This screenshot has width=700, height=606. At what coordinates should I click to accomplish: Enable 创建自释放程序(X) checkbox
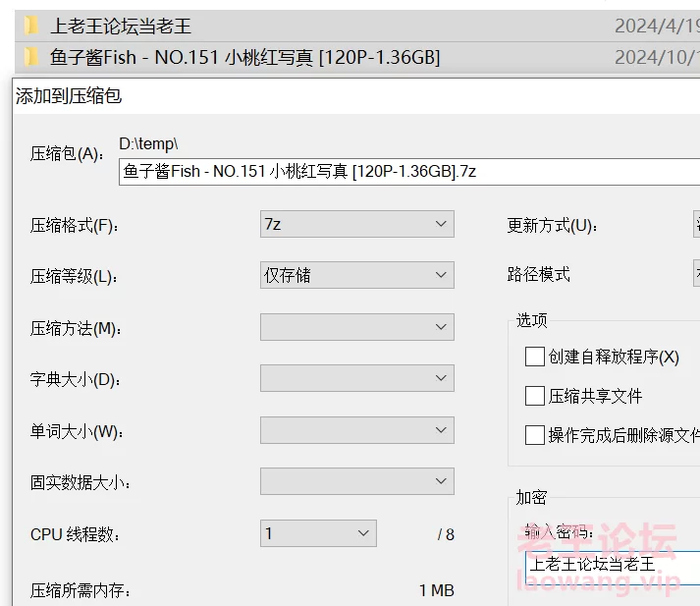coord(534,357)
